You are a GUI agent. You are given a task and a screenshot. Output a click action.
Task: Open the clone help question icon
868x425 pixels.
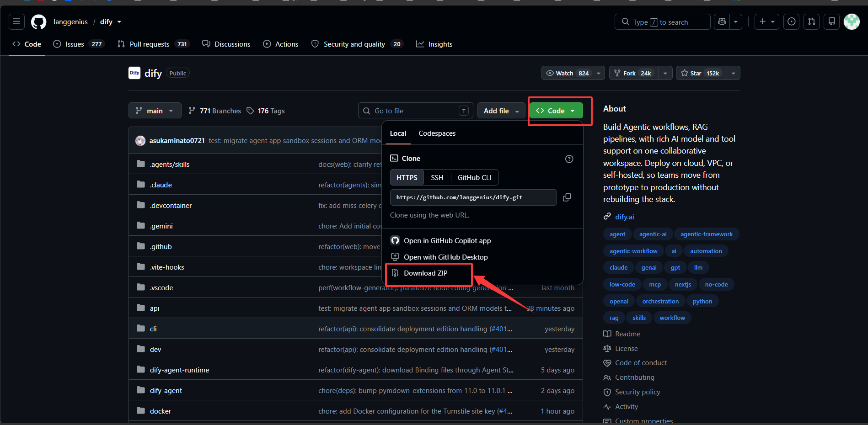pyautogui.click(x=569, y=159)
